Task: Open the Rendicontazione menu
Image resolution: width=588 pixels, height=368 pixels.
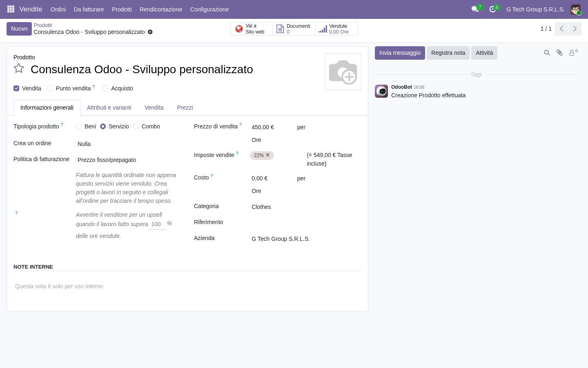Action: click(161, 9)
